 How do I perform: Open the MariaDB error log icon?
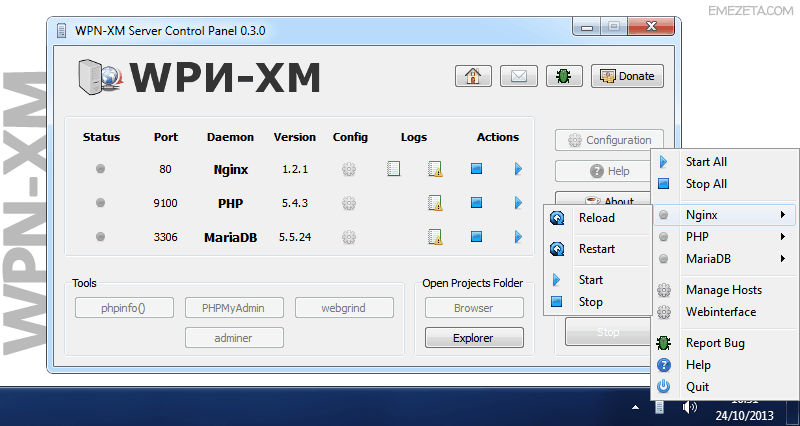[435, 237]
